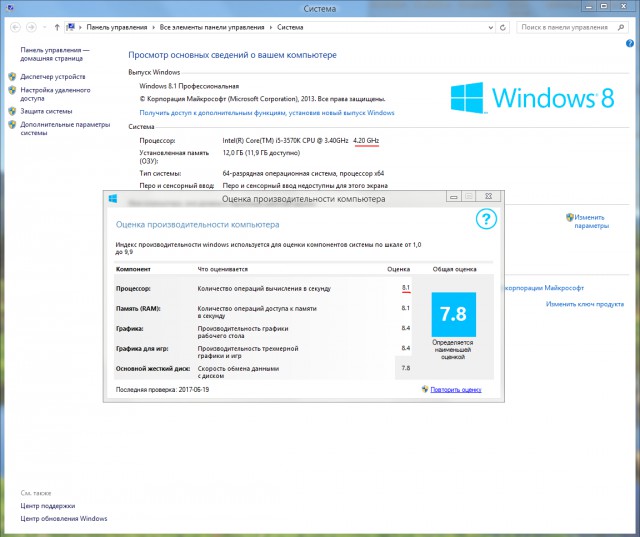This screenshot has height=537, width=640.
Task: Open recent locations dropdown arrow
Action: (44, 27)
